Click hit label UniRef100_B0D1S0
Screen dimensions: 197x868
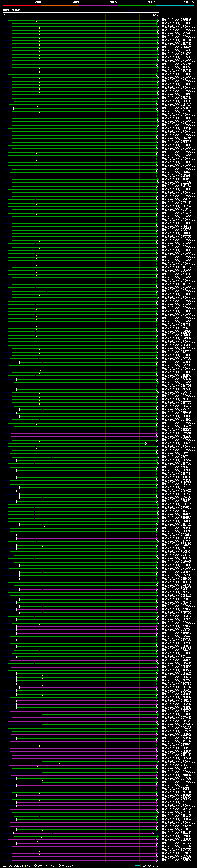[x=176, y=186]
